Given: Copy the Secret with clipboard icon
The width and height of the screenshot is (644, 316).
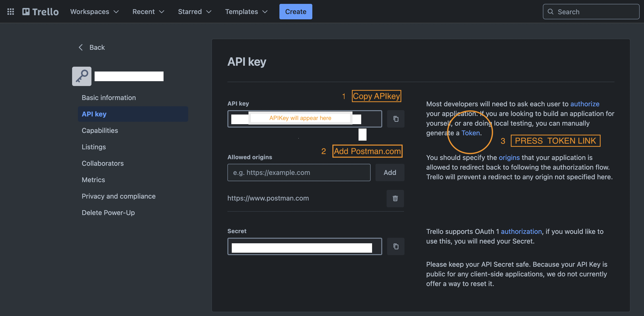Looking at the screenshot, I should point(396,246).
